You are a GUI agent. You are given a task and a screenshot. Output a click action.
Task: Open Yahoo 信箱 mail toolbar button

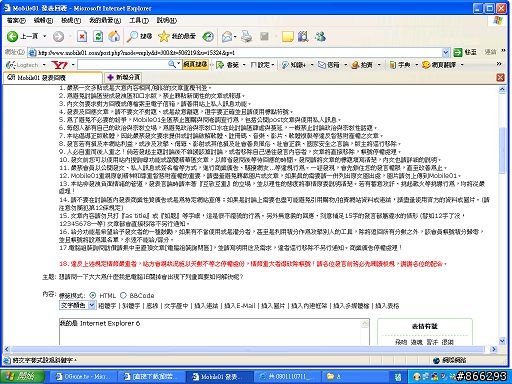pos(329,65)
